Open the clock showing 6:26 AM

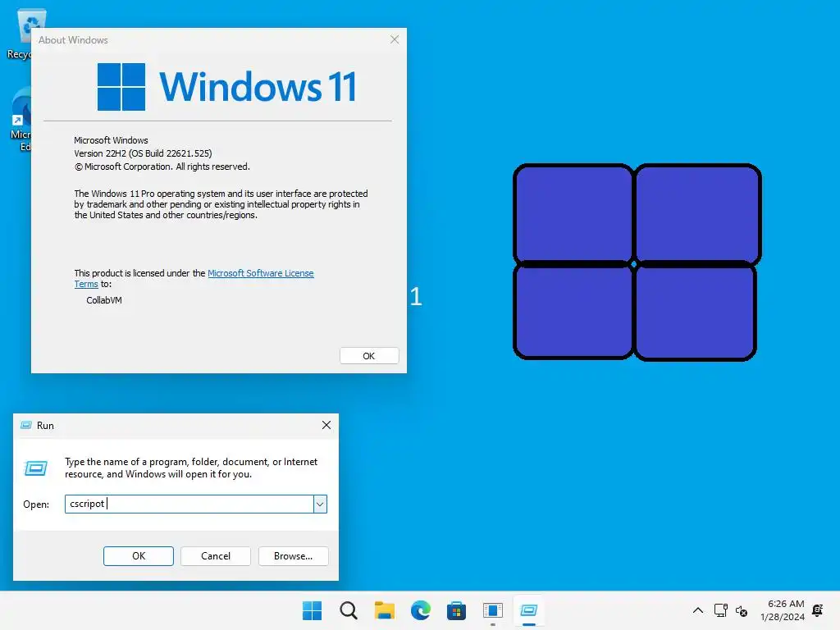click(x=783, y=610)
